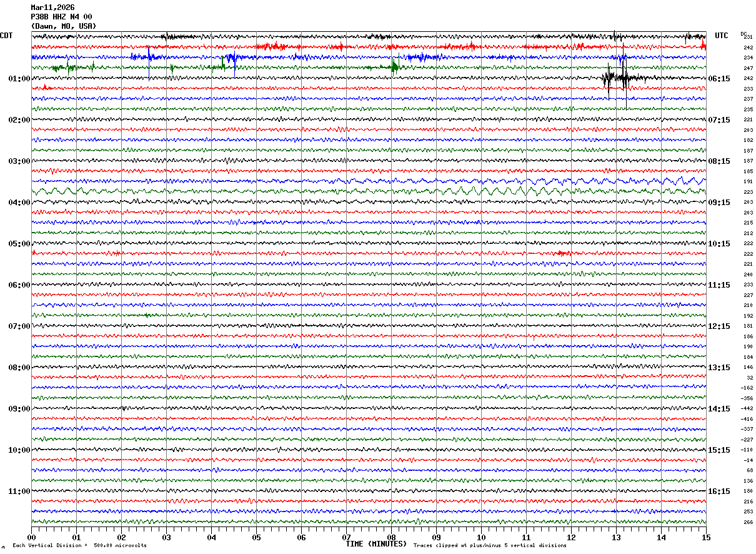Click minute "08" on the bottom axis
Image resolution: width=756 pixels, height=554 pixels.
click(x=391, y=537)
